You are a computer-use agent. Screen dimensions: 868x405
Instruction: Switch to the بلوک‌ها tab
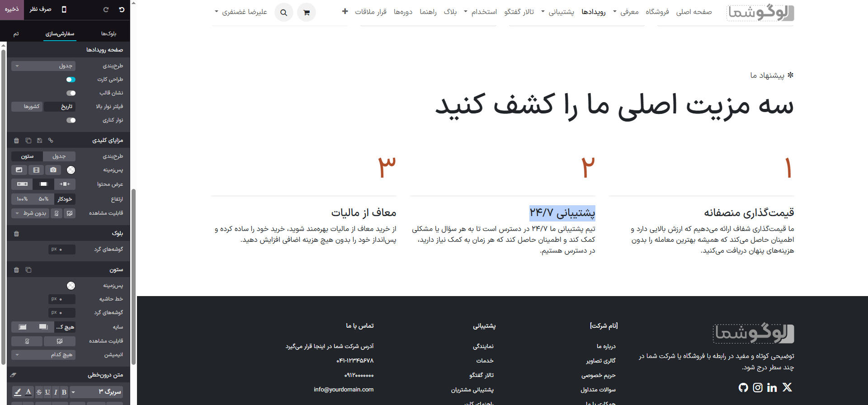point(108,34)
